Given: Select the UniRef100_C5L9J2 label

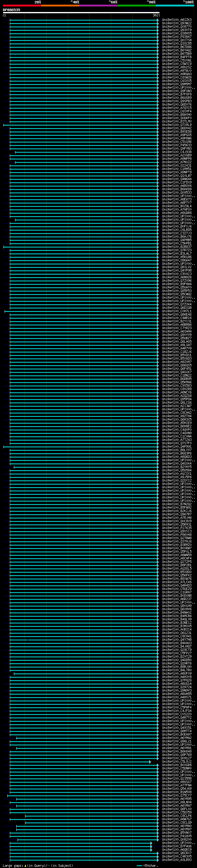Looking at the screenshot, I should click(177, 761).
